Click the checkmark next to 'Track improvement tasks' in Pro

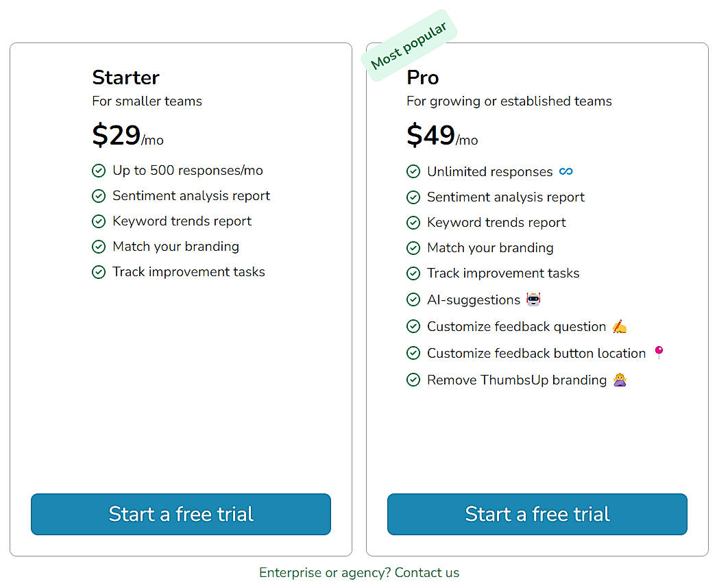pyautogui.click(x=413, y=273)
